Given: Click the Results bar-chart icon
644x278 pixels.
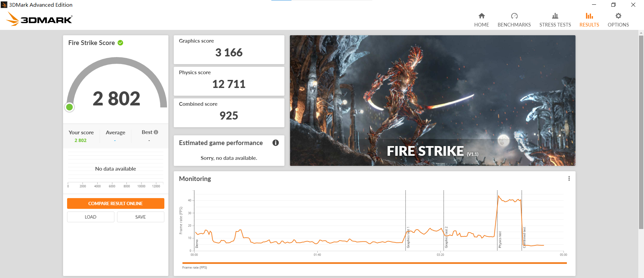Looking at the screenshot, I should (589, 16).
